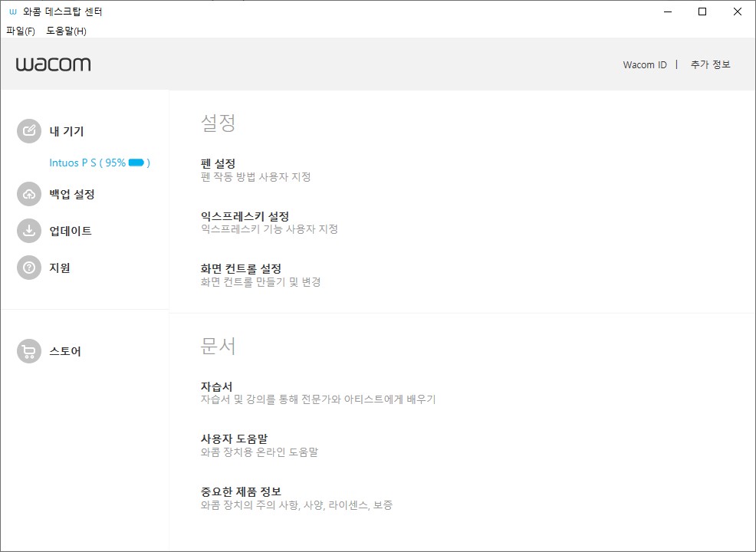The image size is (756, 552).
Task: Click the 내 기기 tablet pen icon
Action: (29, 131)
